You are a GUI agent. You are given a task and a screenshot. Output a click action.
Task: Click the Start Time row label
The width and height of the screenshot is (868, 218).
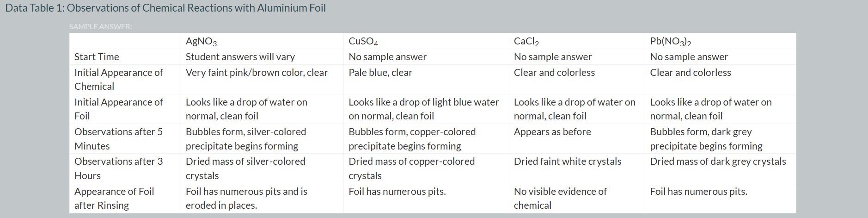click(x=97, y=56)
